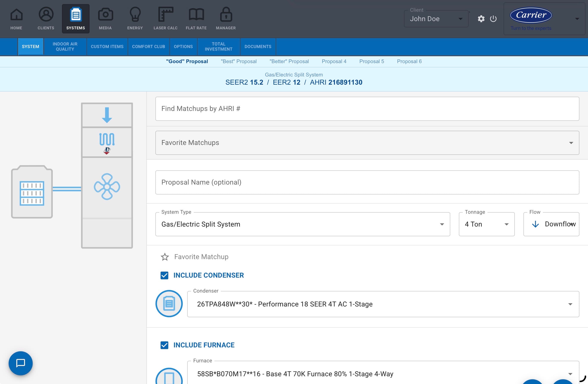Switch to the Documents tab
The width and height of the screenshot is (588, 384).
(258, 47)
